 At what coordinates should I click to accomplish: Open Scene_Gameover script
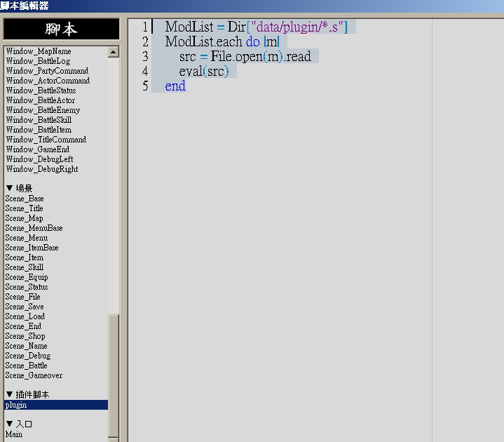34,375
